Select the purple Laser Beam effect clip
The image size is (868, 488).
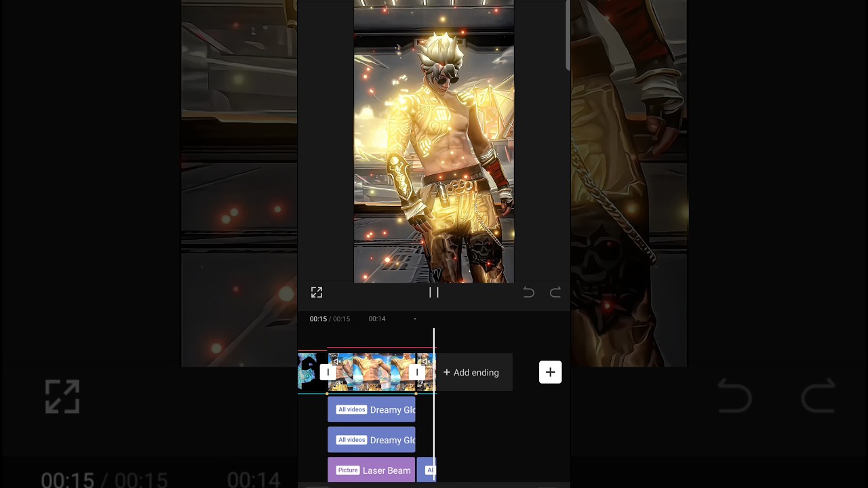(372, 470)
